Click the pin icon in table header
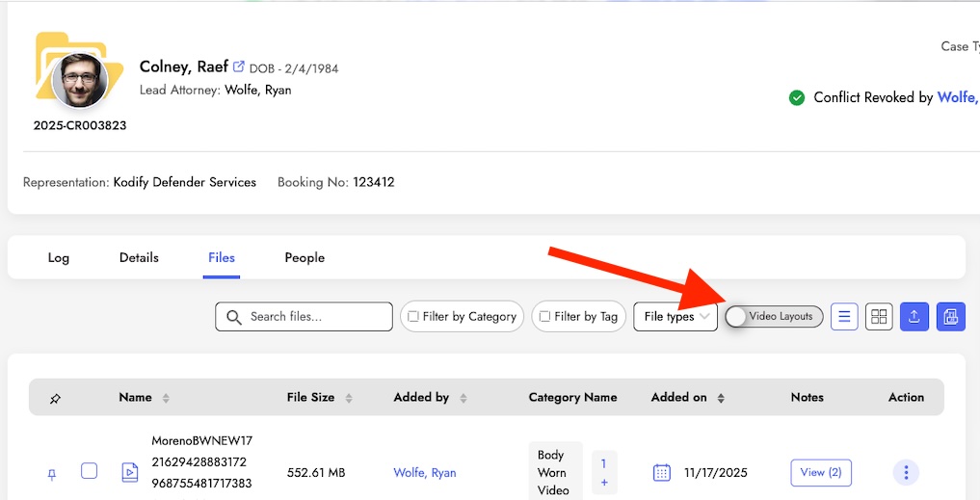 pyautogui.click(x=55, y=398)
